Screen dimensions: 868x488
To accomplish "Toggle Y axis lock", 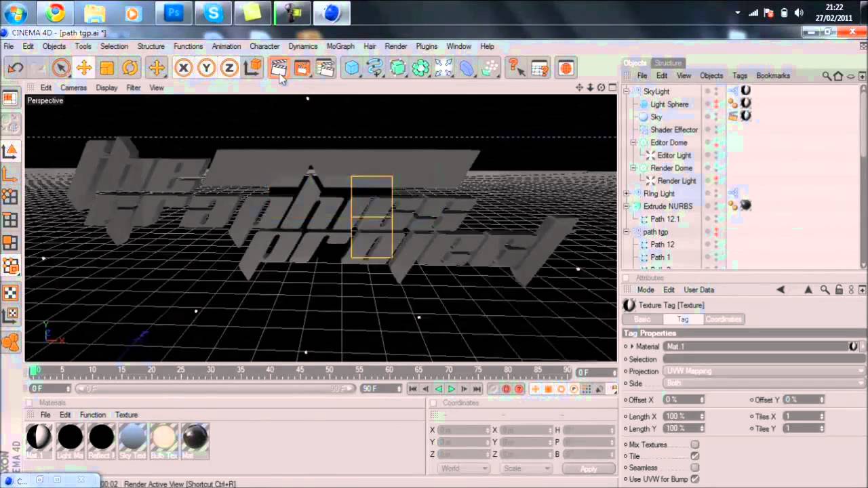I will 206,68.
